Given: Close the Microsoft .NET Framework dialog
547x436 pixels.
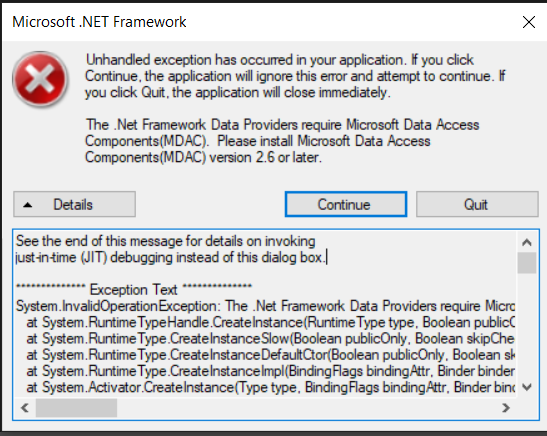Looking at the screenshot, I should (529, 22).
